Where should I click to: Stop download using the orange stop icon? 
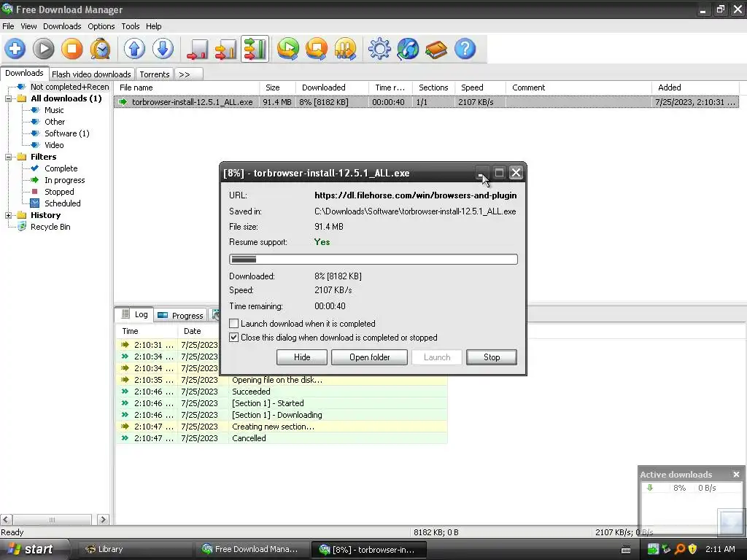72,49
